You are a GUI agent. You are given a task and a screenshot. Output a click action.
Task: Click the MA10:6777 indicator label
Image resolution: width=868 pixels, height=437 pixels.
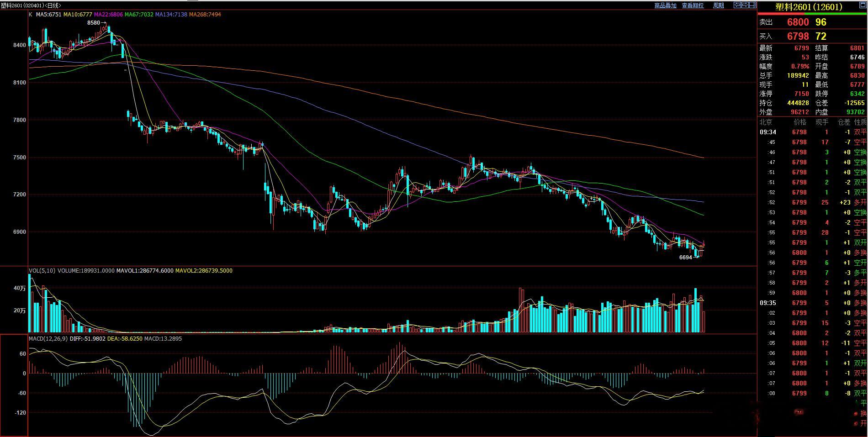(78, 15)
